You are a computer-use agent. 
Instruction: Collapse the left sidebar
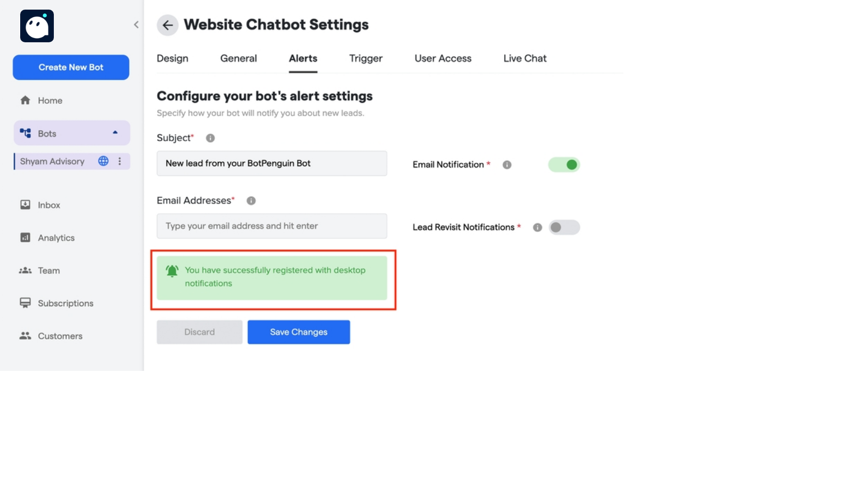click(x=136, y=24)
